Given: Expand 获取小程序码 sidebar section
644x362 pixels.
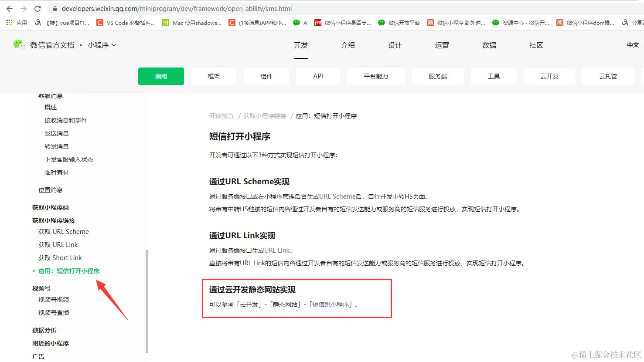Looking at the screenshot, I should pos(51,207).
